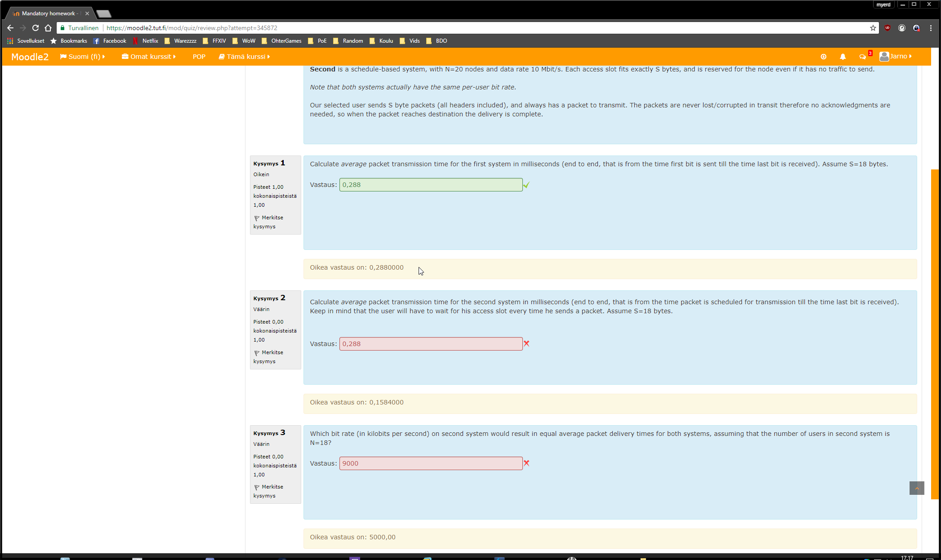The image size is (941, 560).
Task: Click the text 'Oikea vastaus on: 0,2880000'
Action: (357, 267)
